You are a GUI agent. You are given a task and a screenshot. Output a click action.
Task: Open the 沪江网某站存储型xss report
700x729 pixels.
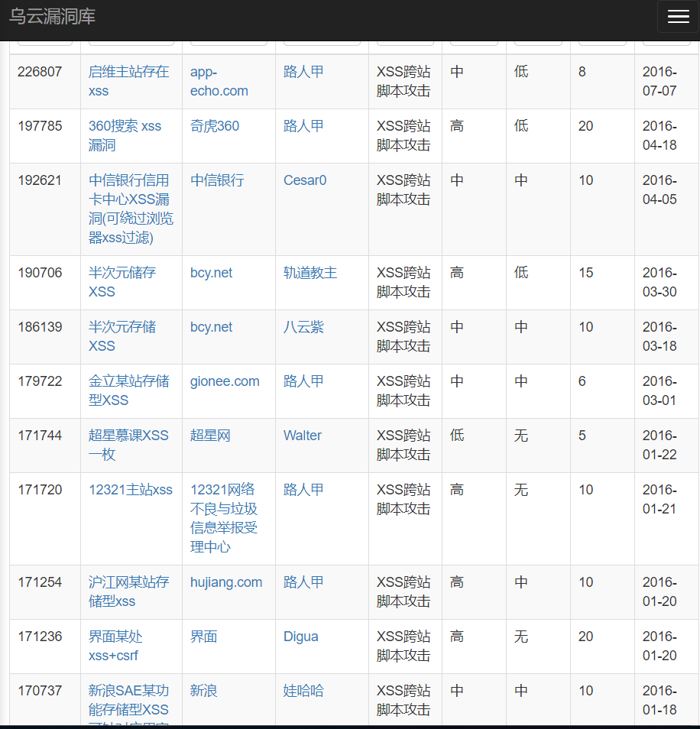click(128, 592)
